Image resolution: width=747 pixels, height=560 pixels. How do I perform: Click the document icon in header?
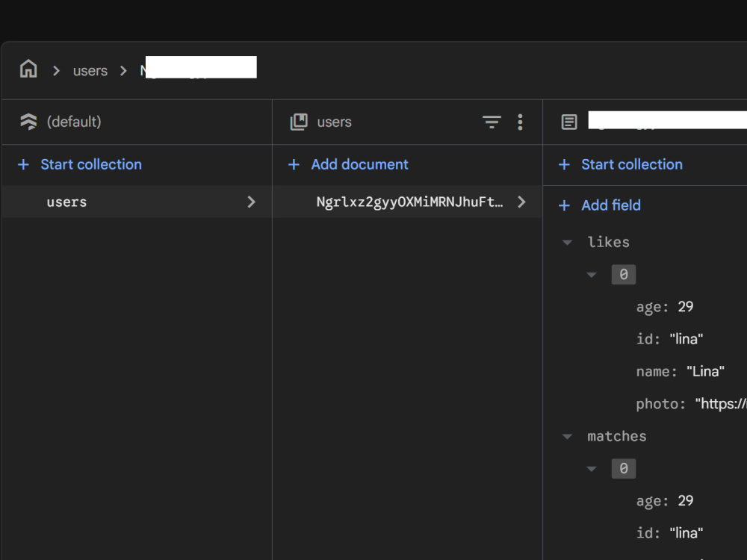(x=568, y=122)
